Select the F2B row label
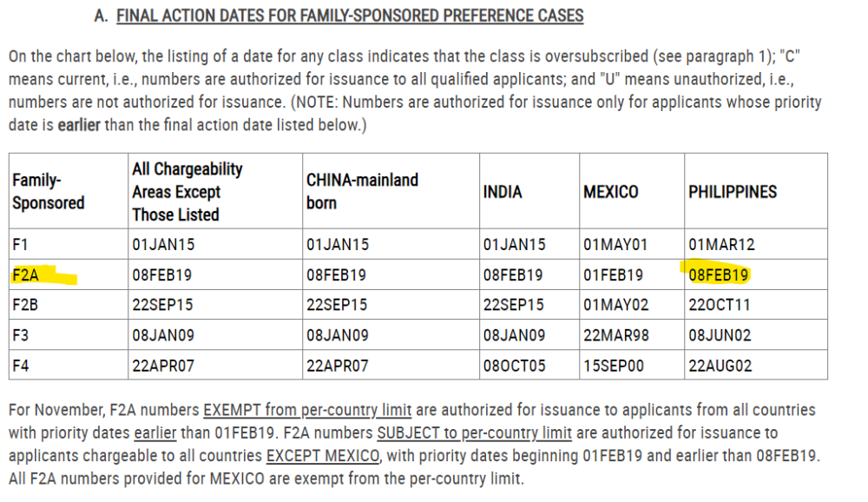Image resolution: width=868 pixels, height=502 pixels. coord(25,305)
